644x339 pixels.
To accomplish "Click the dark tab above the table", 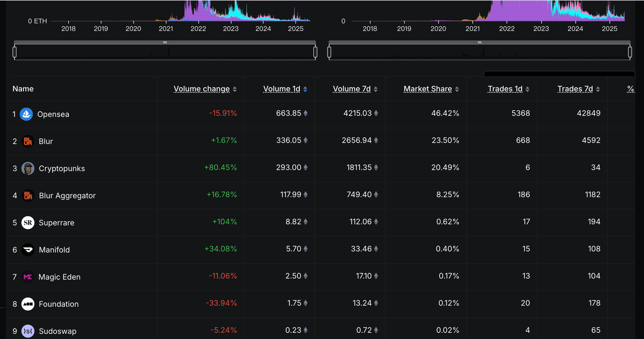I will click(x=559, y=74).
